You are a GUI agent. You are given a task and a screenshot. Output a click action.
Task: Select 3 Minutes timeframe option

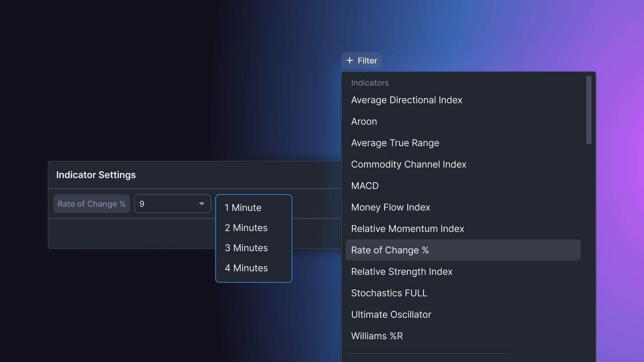coord(246,248)
